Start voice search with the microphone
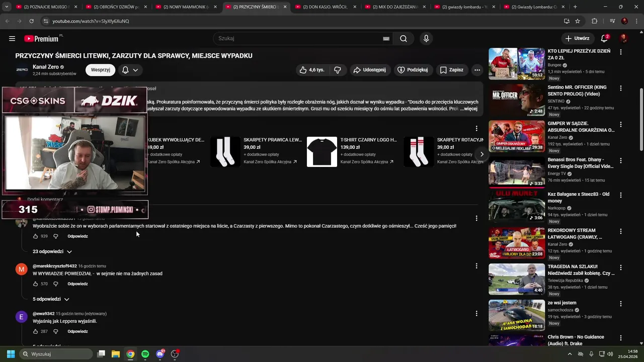644x362 pixels. (426, 39)
